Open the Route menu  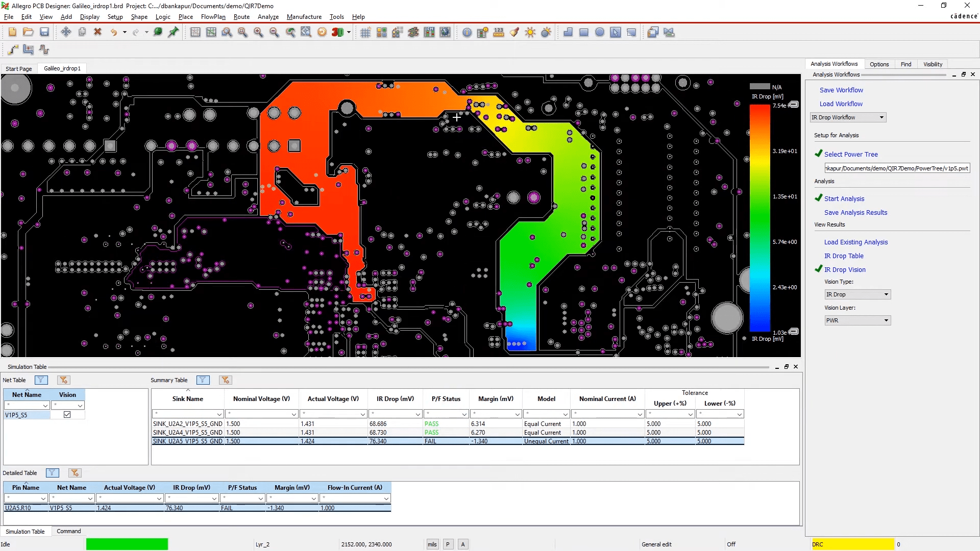coord(241,17)
